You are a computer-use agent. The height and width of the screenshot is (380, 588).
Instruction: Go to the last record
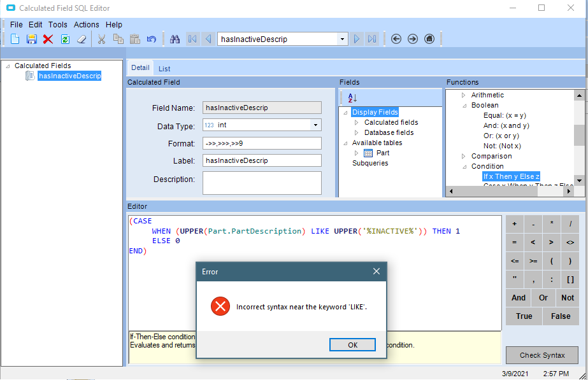click(x=372, y=39)
